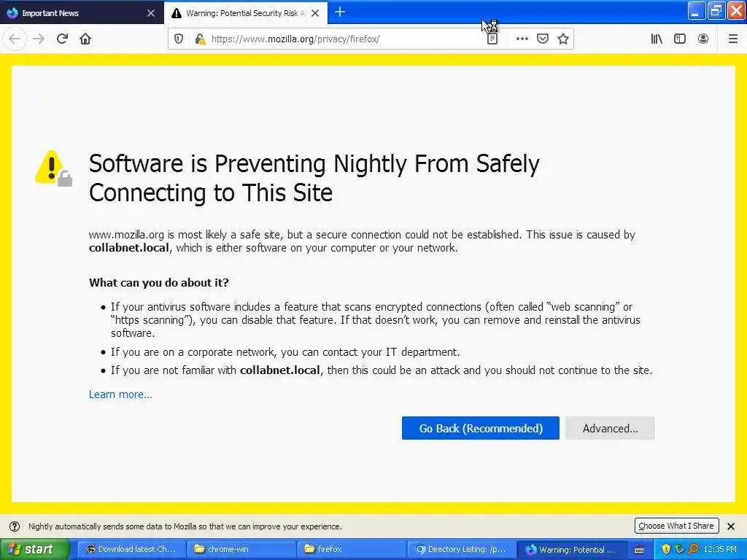The width and height of the screenshot is (747, 560).
Task: Go back using the toolbar back arrow
Action: click(x=15, y=39)
